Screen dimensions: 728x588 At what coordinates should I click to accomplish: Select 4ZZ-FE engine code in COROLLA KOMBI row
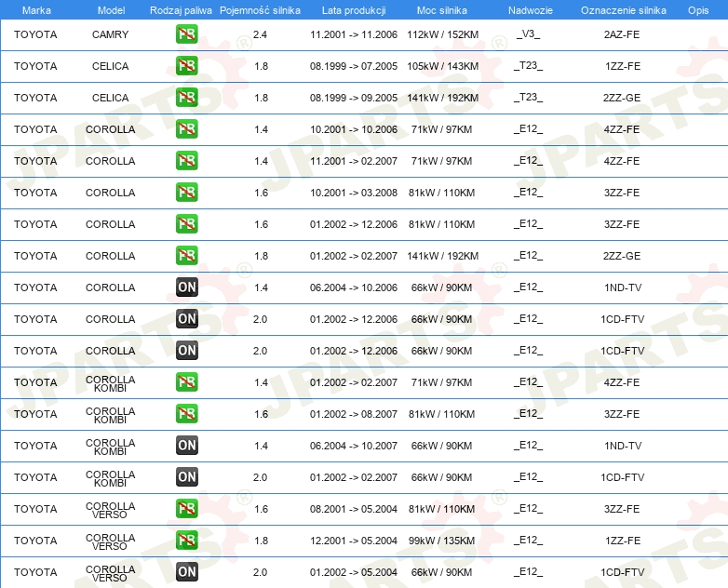pos(622,382)
